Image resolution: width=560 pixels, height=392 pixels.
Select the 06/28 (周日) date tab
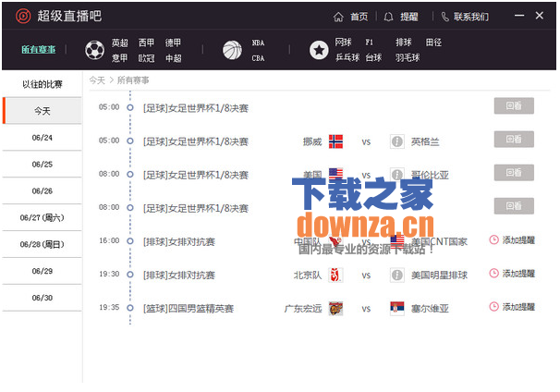[x=43, y=244]
